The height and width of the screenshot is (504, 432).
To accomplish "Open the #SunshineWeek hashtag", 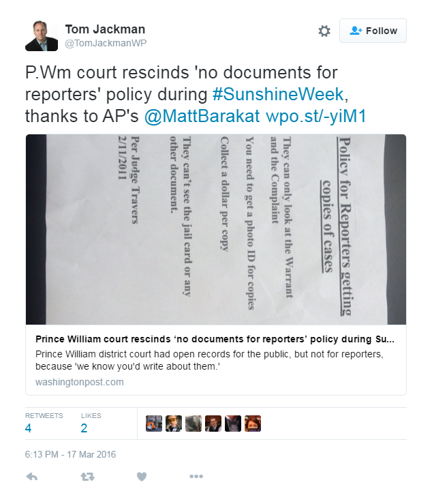I will tap(278, 94).
